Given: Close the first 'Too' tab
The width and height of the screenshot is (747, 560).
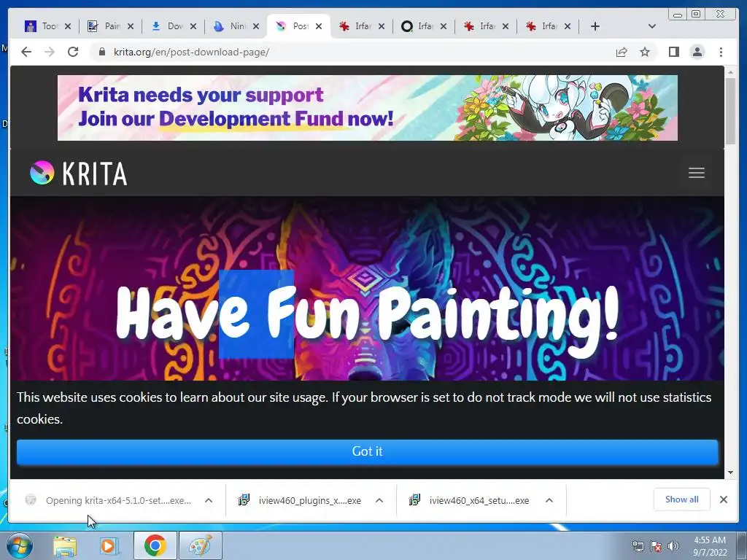Looking at the screenshot, I should pos(68,26).
